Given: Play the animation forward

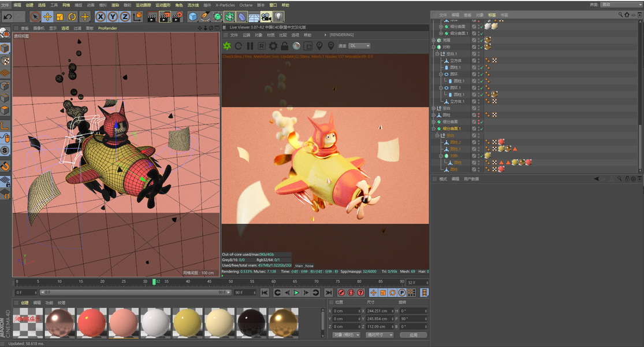Looking at the screenshot, I should tap(296, 292).
